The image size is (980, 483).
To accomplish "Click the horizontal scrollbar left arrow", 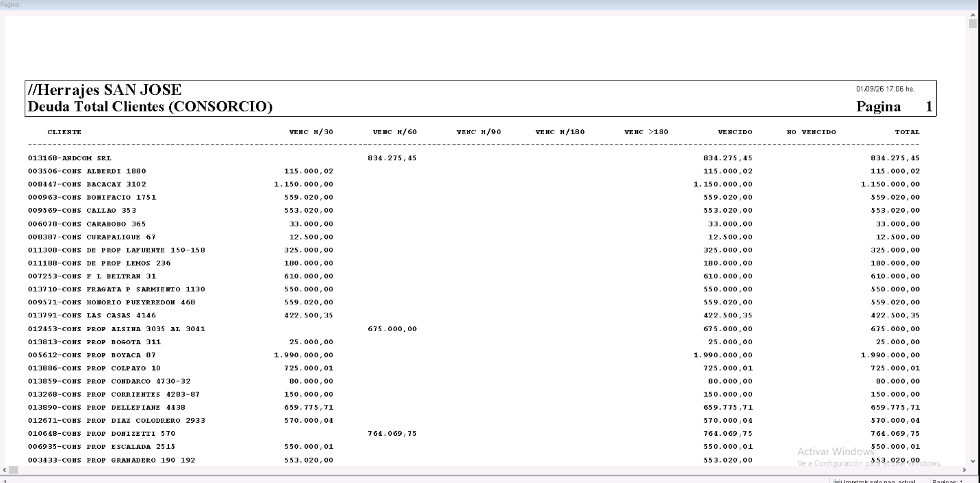I will point(5,470).
